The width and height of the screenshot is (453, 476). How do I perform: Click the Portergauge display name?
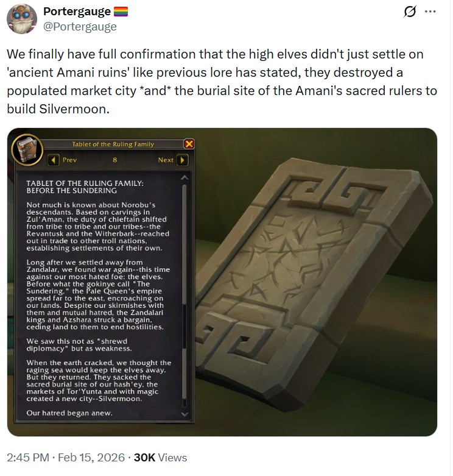point(77,12)
